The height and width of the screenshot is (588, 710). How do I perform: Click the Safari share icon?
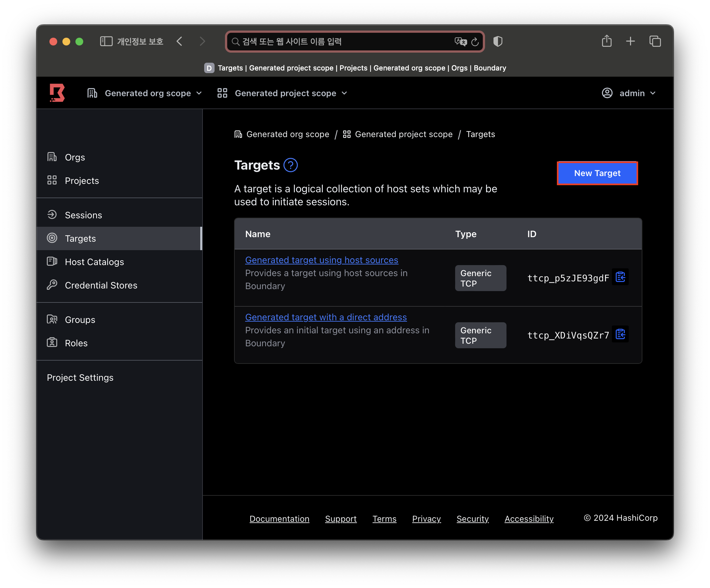point(607,41)
